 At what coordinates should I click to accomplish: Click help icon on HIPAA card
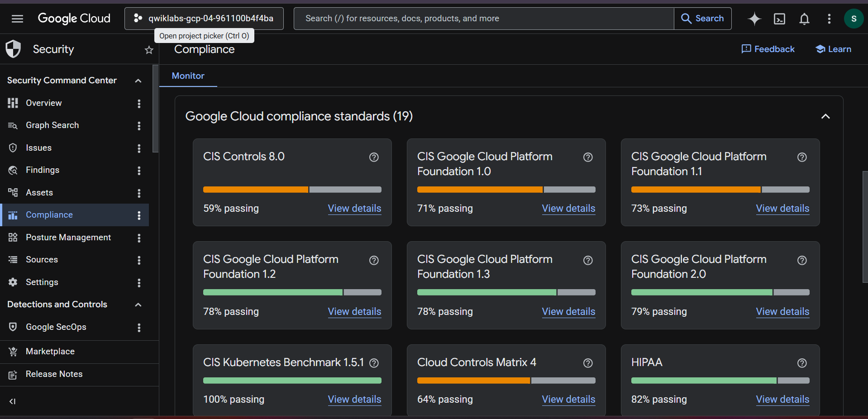click(802, 363)
